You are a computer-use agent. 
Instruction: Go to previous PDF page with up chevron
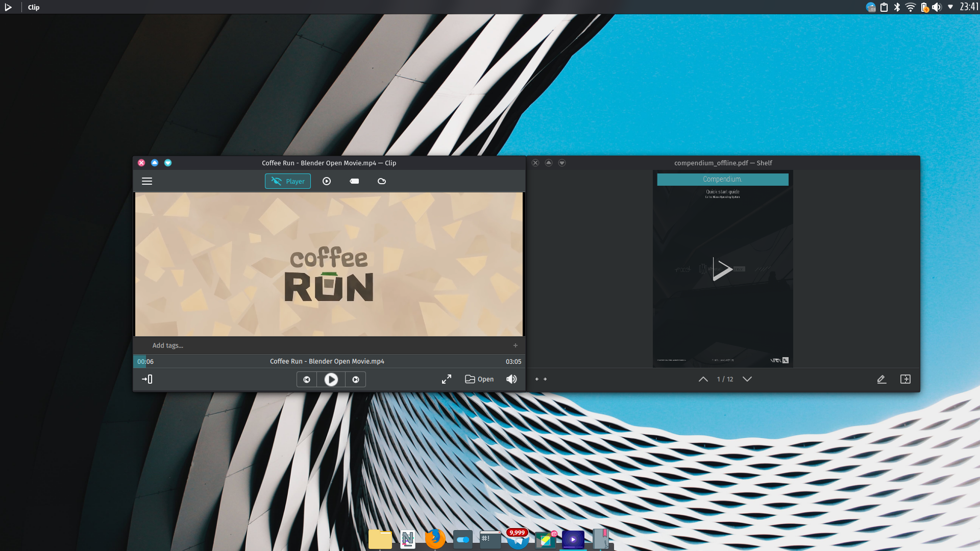coord(703,379)
